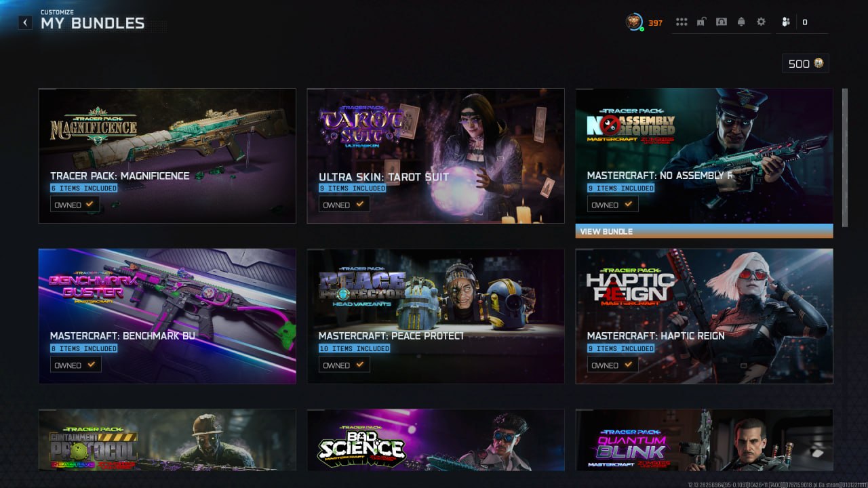
Task: Go back with the arrow beside My Bundles
Action: pos(25,22)
